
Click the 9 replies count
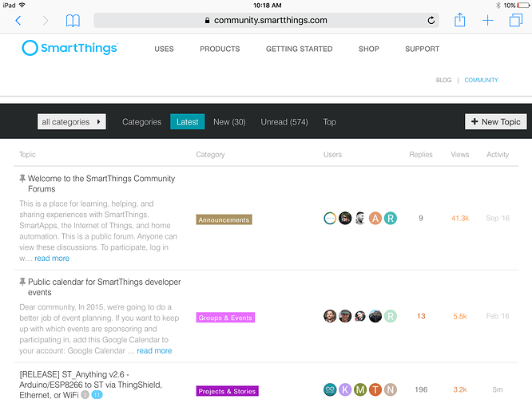(421, 219)
